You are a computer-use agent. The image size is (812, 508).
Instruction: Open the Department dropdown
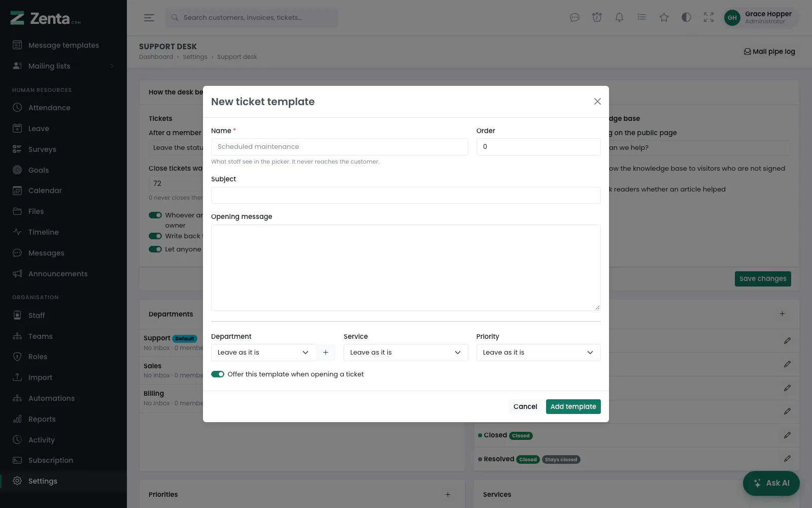coord(263,353)
